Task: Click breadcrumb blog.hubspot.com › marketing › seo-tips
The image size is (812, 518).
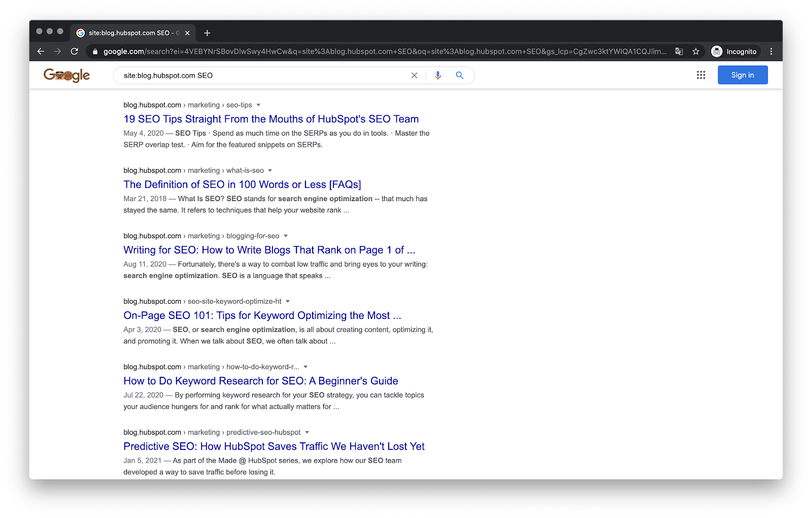Action: pyautogui.click(x=188, y=105)
